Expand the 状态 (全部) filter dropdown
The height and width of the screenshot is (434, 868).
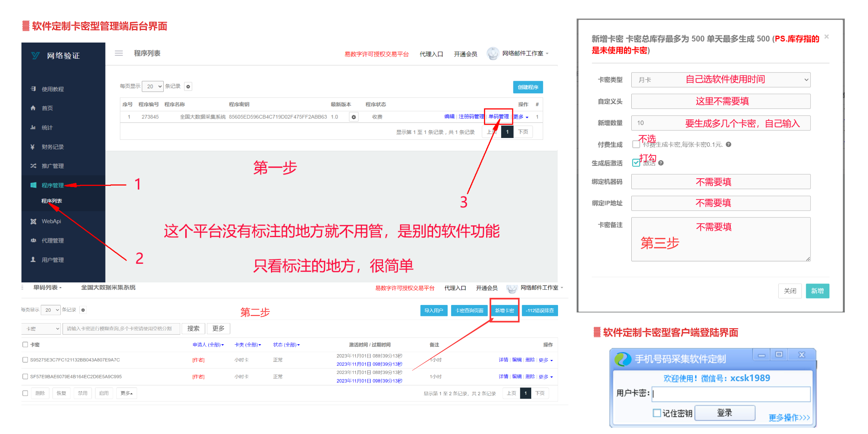286,345
